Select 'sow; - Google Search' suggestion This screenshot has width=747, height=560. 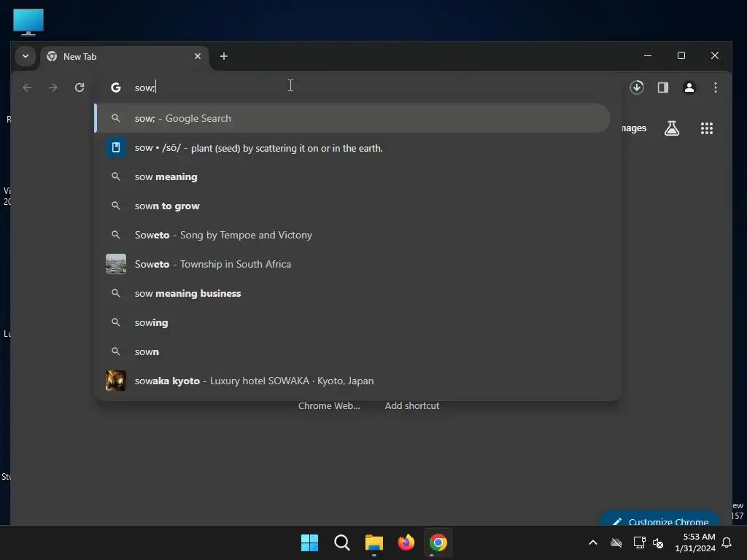352,118
